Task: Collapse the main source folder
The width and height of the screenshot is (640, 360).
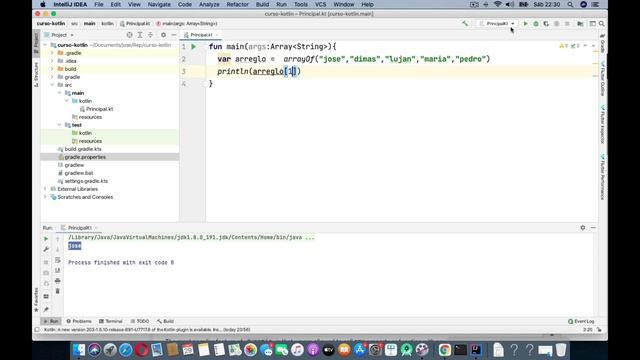Action: [60, 93]
